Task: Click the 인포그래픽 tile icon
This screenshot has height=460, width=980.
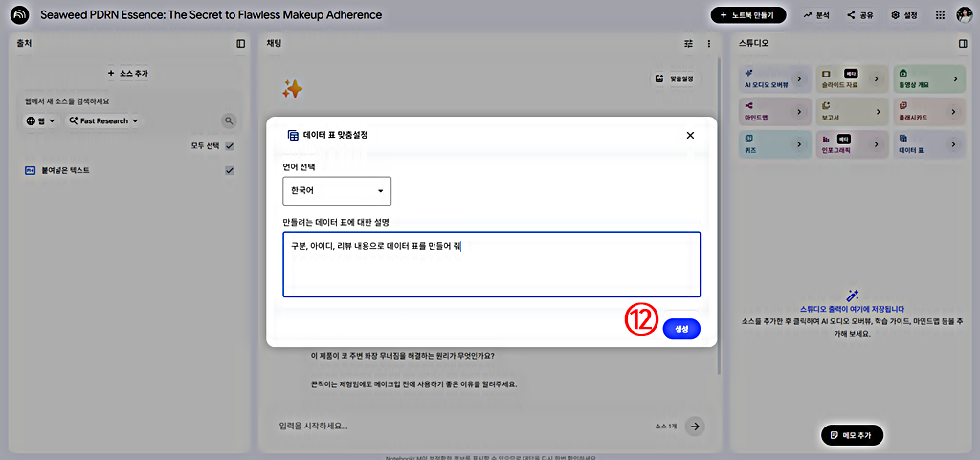Action: pos(826,140)
